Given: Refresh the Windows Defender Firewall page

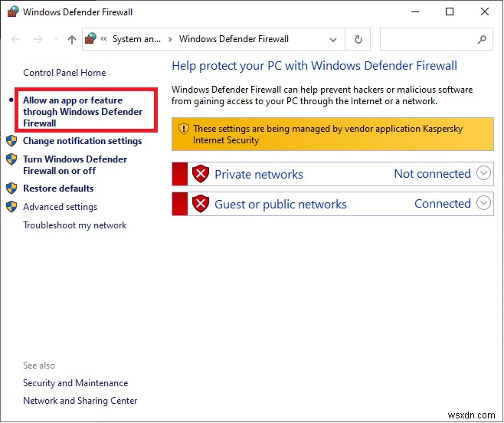Looking at the screenshot, I should coord(358,39).
